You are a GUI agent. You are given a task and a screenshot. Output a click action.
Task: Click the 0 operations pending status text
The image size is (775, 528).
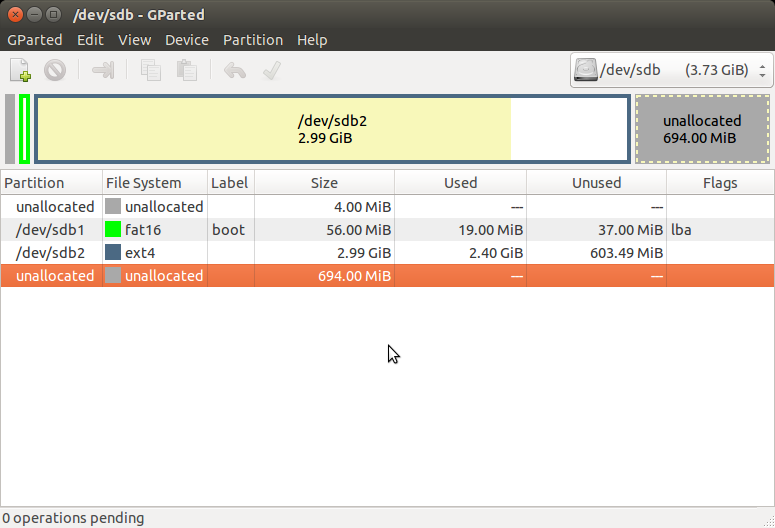(73, 518)
